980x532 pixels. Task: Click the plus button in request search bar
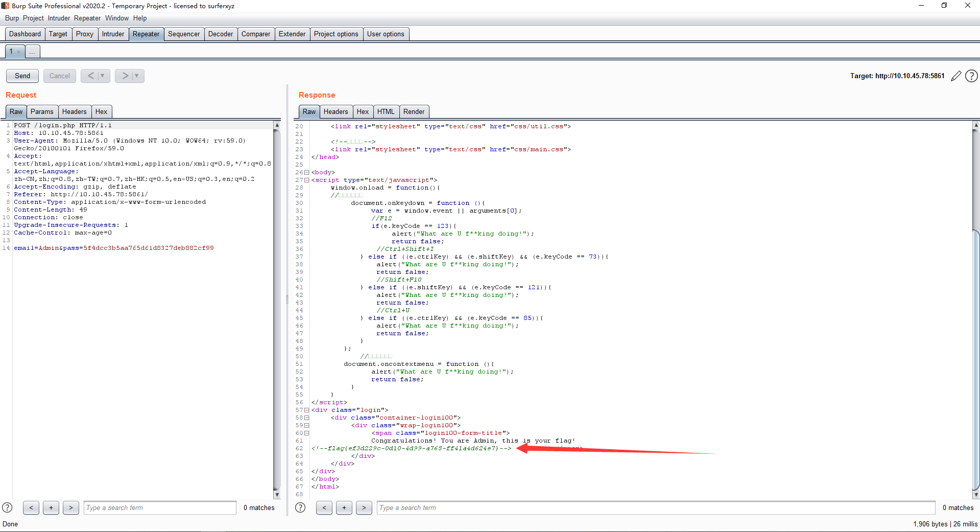click(51, 507)
